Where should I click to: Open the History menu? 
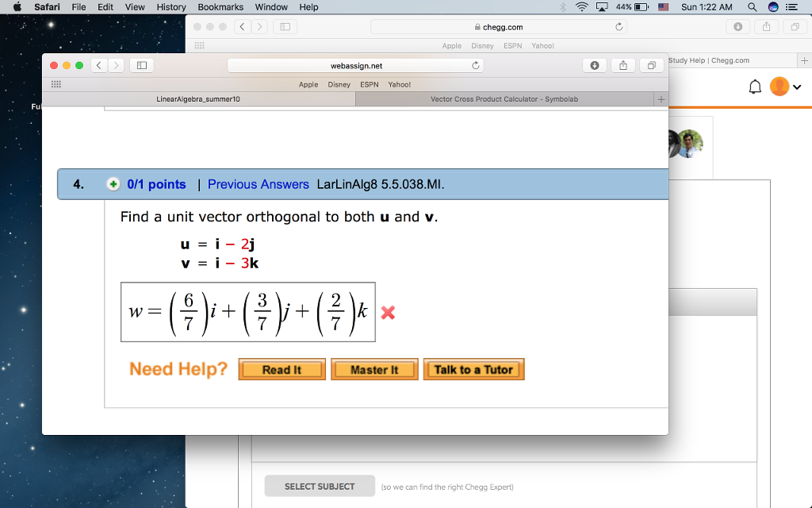(x=170, y=6)
